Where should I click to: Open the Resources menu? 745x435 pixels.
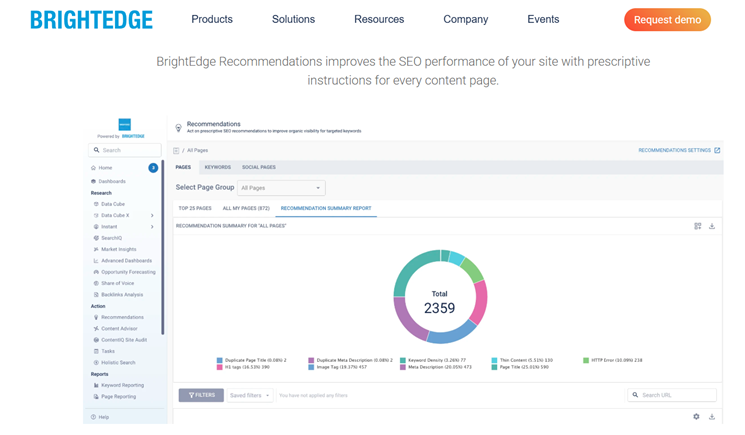coord(379,19)
